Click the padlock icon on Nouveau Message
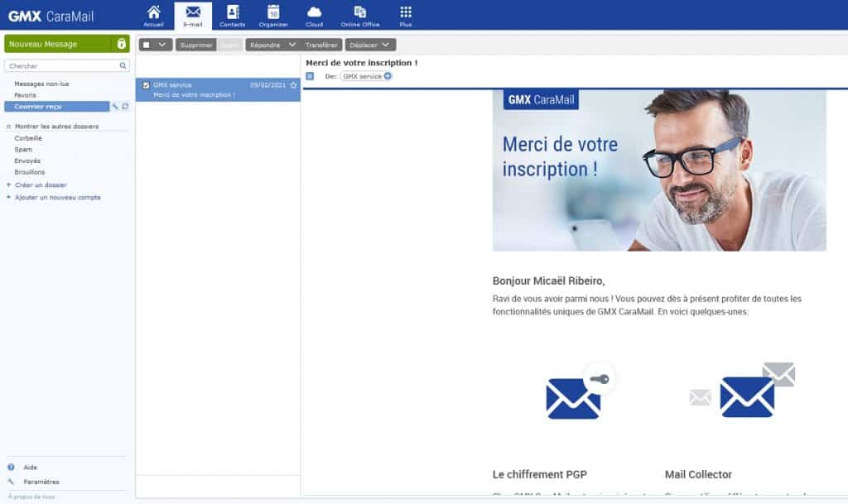Screen dimensions: 848x504 pyautogui.click(x=122, y=44)
